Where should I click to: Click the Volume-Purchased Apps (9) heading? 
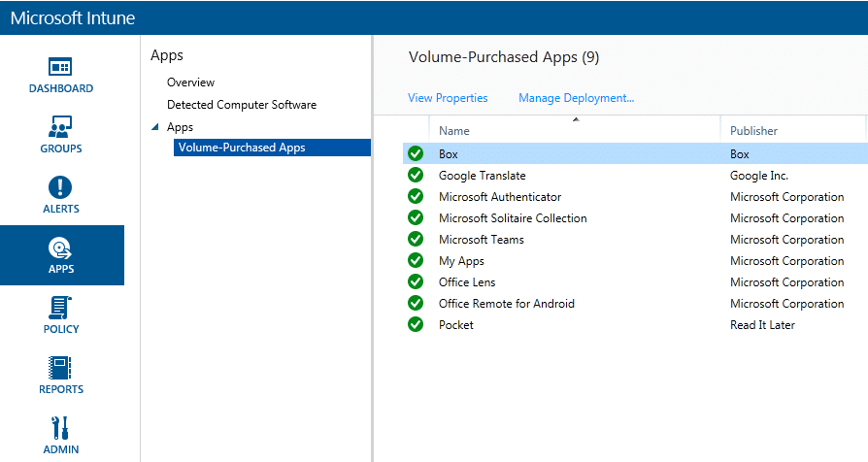tap(504, 57)
